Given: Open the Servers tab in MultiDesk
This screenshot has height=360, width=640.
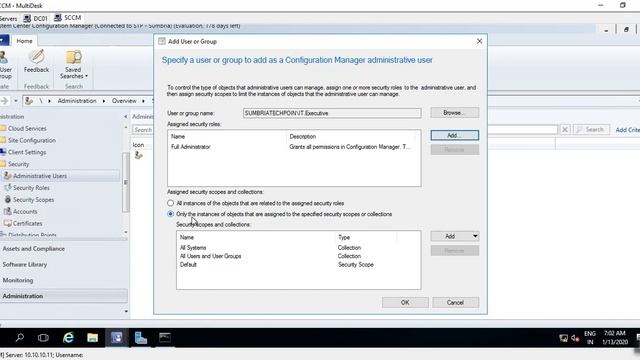Looking at the screenshot, I should click(8, 18).
